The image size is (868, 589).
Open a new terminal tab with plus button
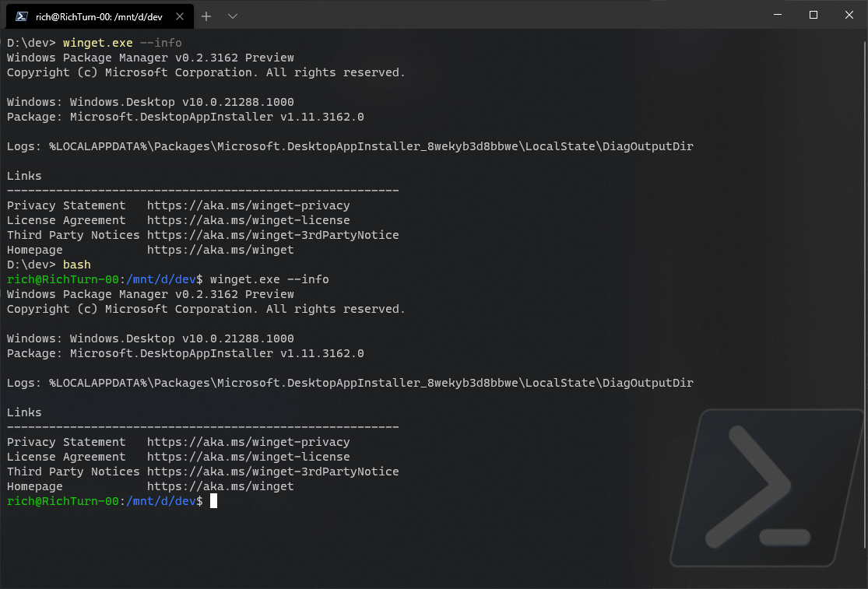coord(206,16)
